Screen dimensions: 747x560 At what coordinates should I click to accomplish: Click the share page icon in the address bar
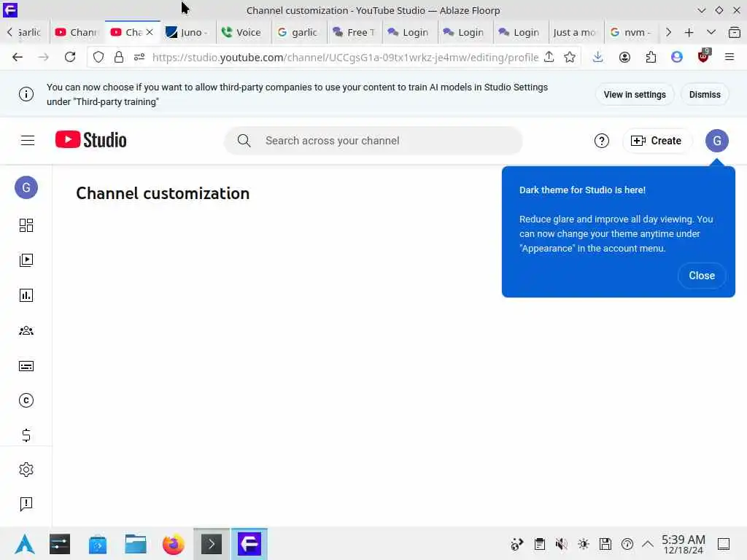(x=549, y=57)
